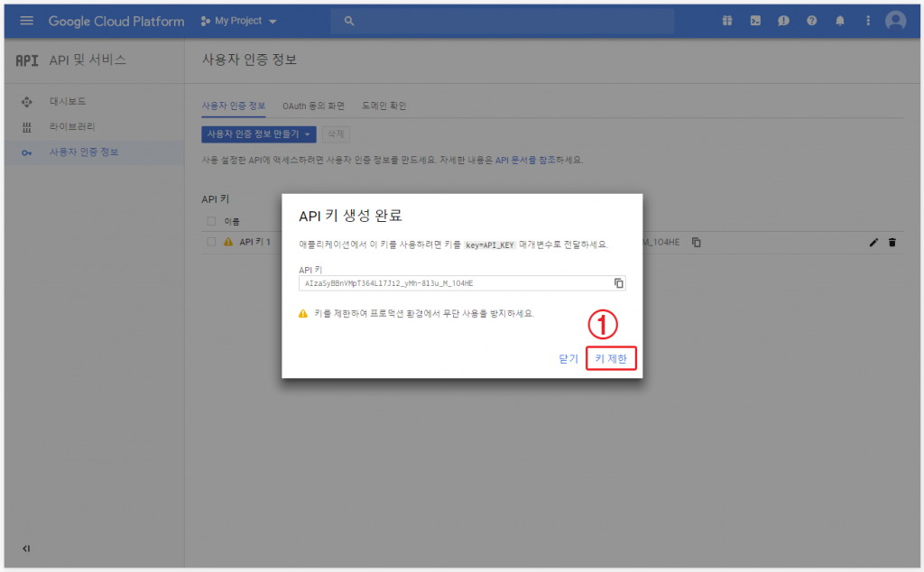Click the 키 제한 button
This screenshot has height=572, width=924.
[611, 359]
